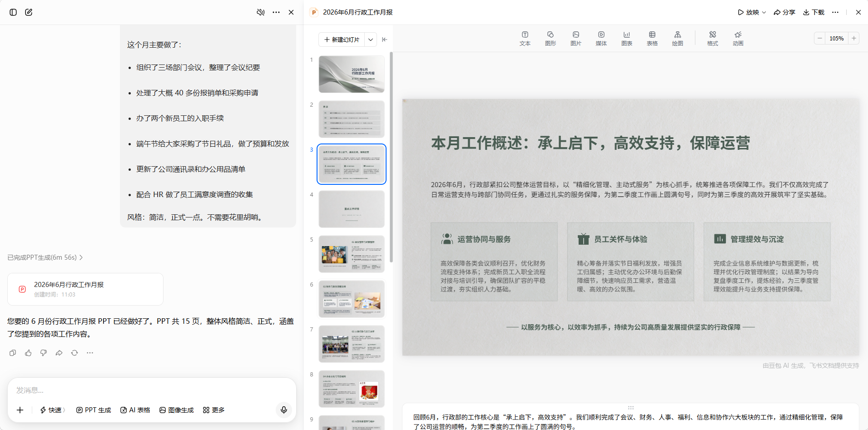
Task: Open the 动画 animation panel
Action: [738, 39]
